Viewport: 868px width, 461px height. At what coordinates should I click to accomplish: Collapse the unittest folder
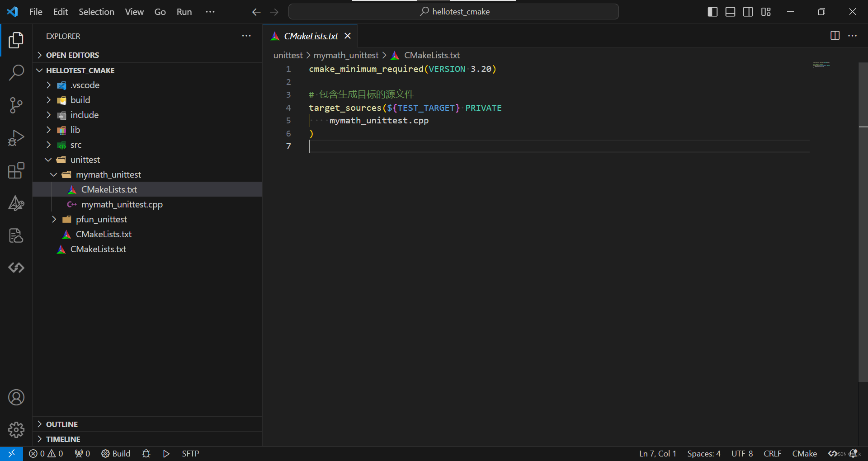[x=147, y=160]
